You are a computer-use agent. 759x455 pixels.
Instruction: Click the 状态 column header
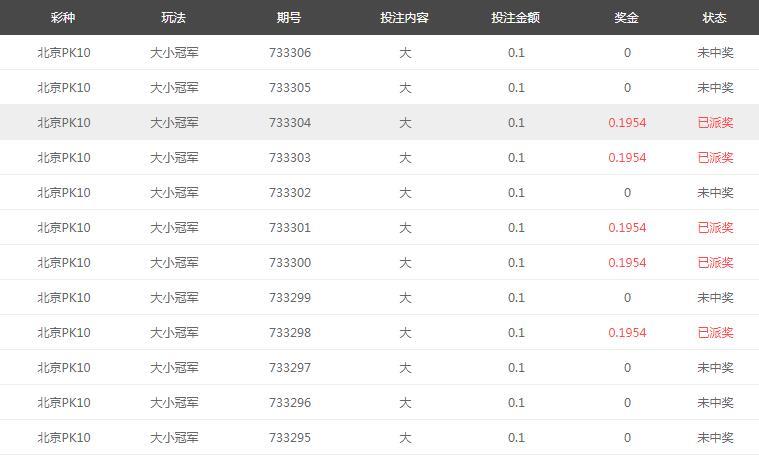pos(715,18)
